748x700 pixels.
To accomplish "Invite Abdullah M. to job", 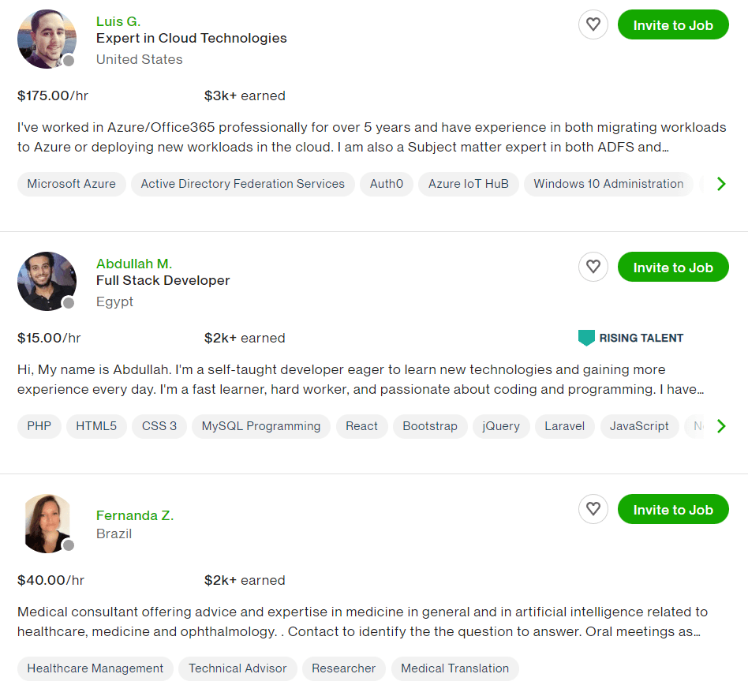I will (x=673, y=268).
